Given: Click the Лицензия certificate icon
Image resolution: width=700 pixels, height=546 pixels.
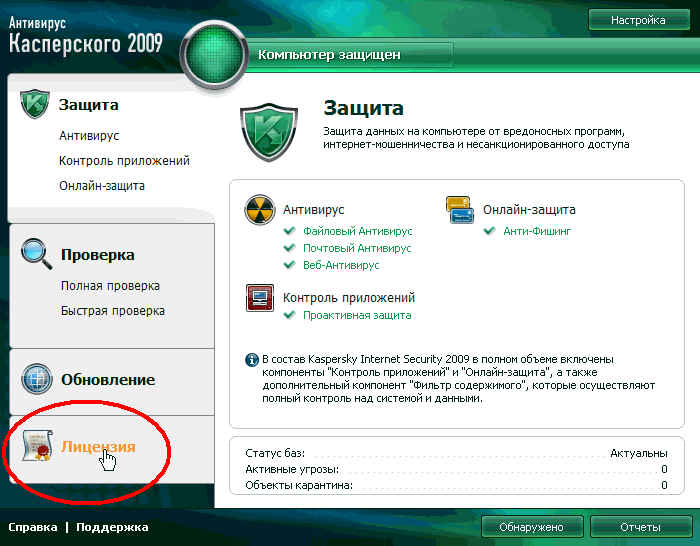Looking at the screenshot, I should point(38,446).
